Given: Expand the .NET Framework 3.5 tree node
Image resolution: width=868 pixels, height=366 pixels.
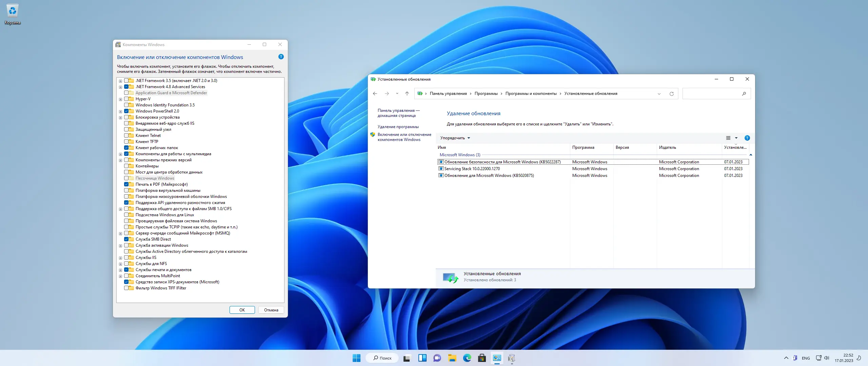Looking at the screenshot, I should pos(120,81).
